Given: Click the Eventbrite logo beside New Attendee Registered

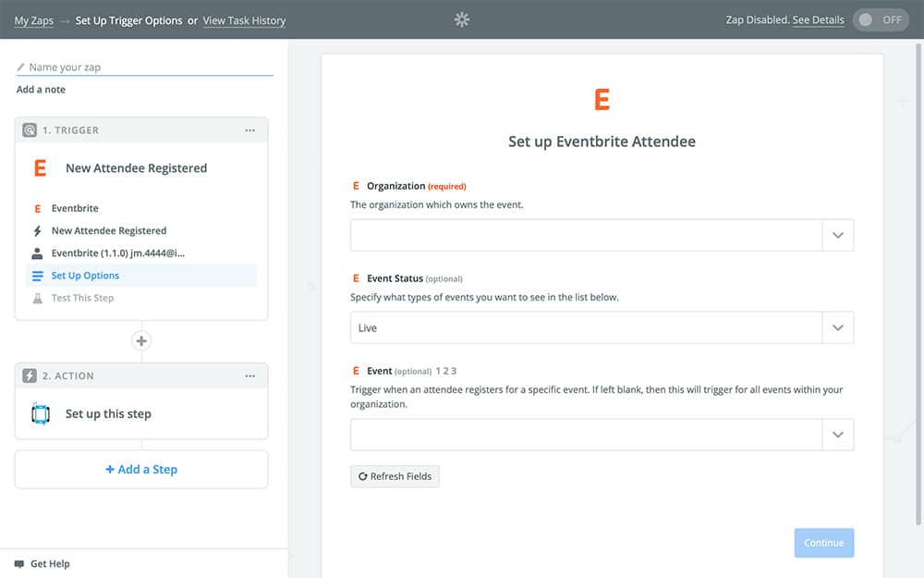Looking at the screenshot, I should coord(40,168).
